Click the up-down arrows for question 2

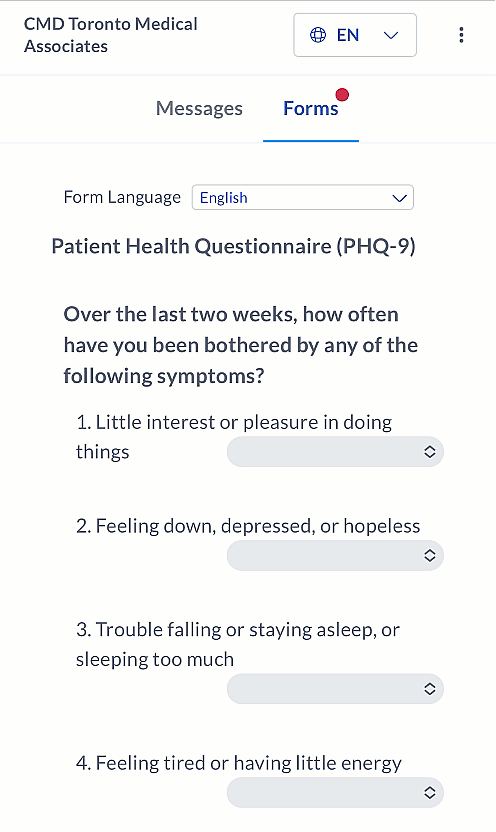tap(430, 556)
